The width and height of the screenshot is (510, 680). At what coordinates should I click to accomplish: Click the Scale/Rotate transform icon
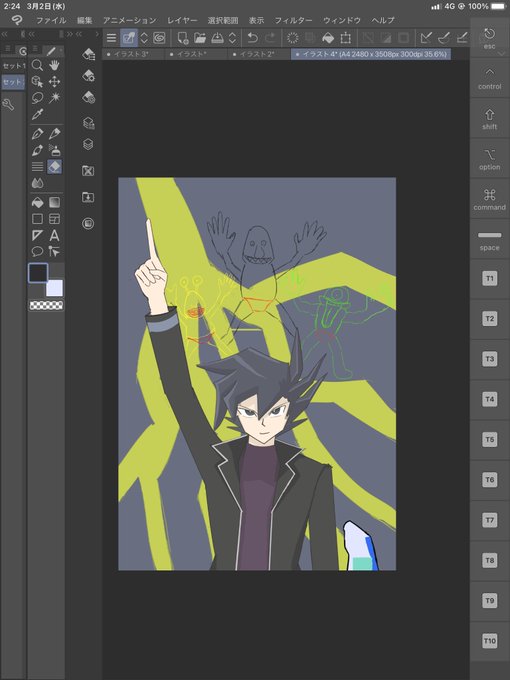pos(345,38)
